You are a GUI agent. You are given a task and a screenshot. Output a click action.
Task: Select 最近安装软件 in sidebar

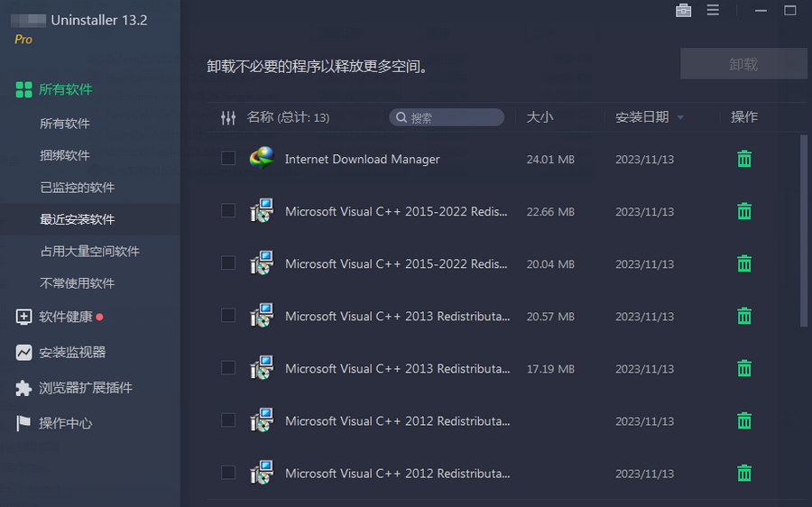point(78,219)
